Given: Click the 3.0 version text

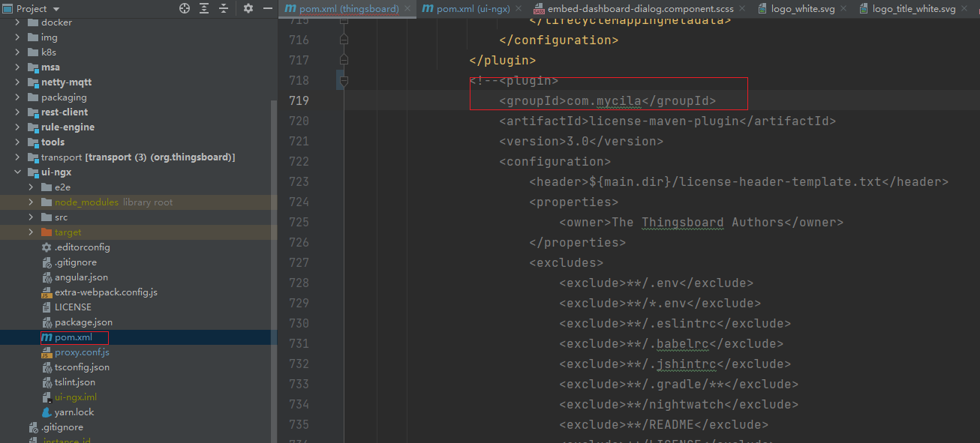Looking at the screenshot, I should (578, 141).
